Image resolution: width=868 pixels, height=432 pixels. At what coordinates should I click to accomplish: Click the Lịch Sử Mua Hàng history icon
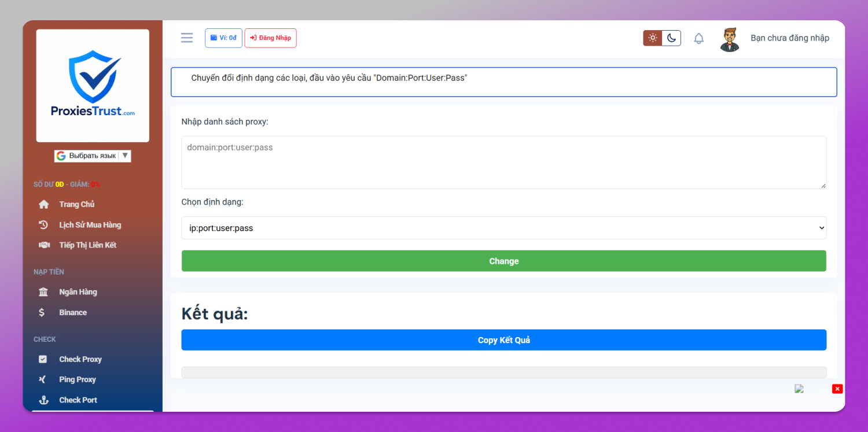tap(43, 225)
